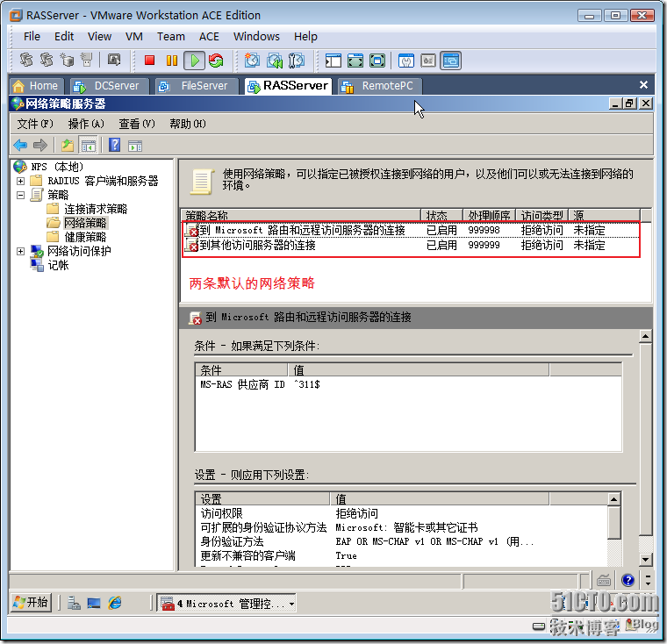Click the Take Snapshot clock icon
Screen dimensions: 667x644
tap(252, 61)
